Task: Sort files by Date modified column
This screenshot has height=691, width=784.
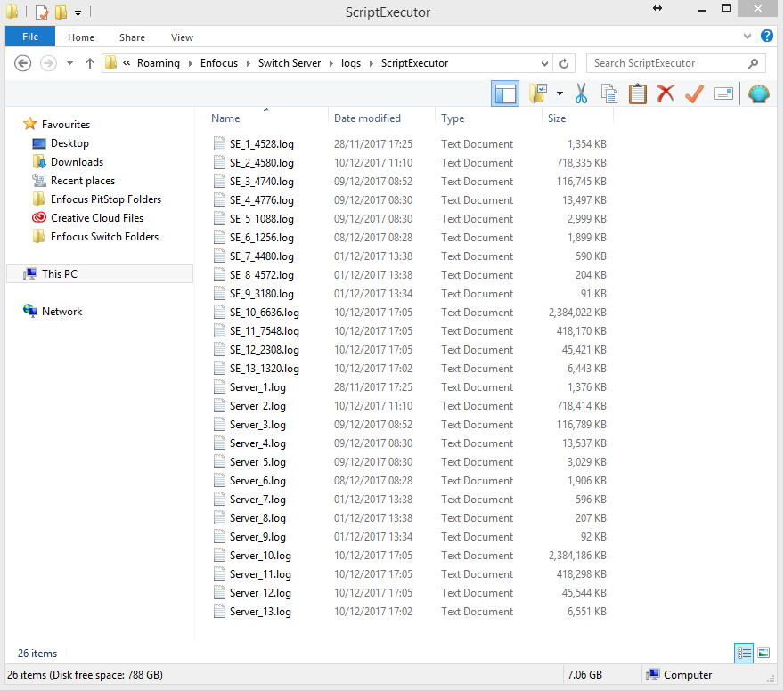Action: 367,118
